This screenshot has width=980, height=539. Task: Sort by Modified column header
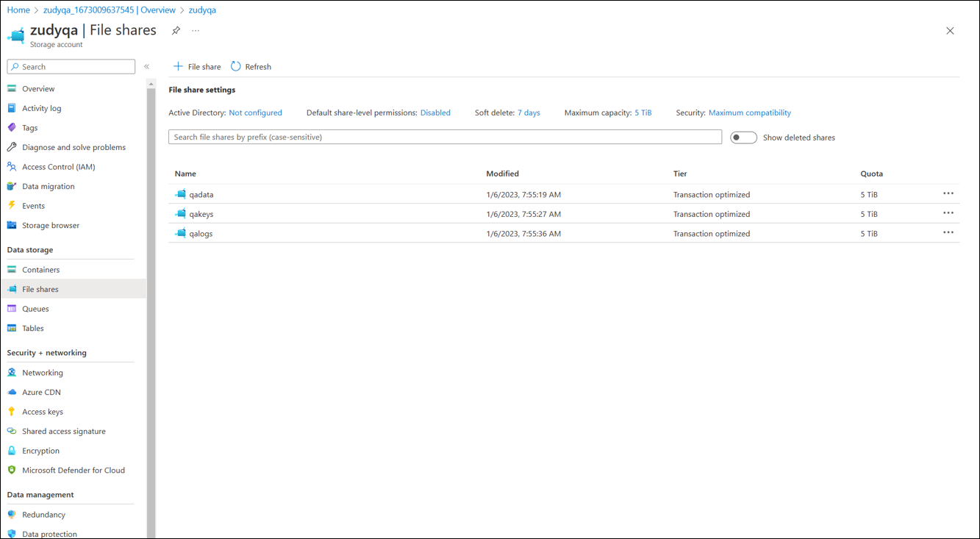tap(502, 174)
